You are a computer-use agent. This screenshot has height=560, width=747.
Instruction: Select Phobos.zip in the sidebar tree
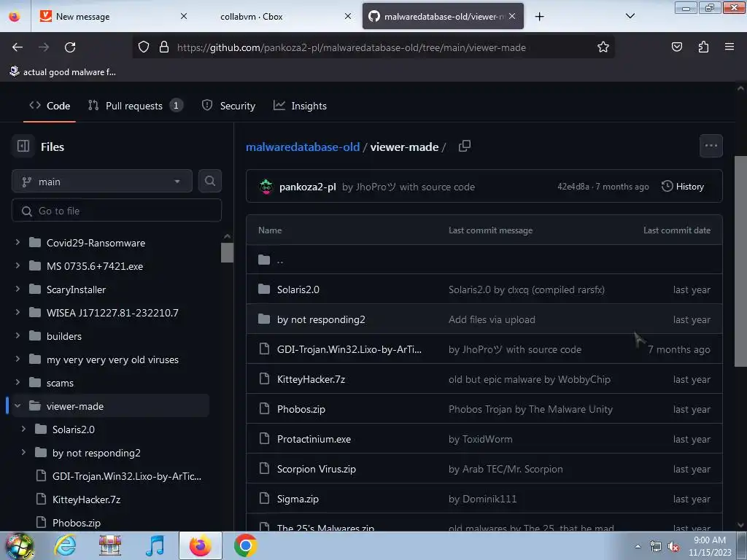pos(76,523)
